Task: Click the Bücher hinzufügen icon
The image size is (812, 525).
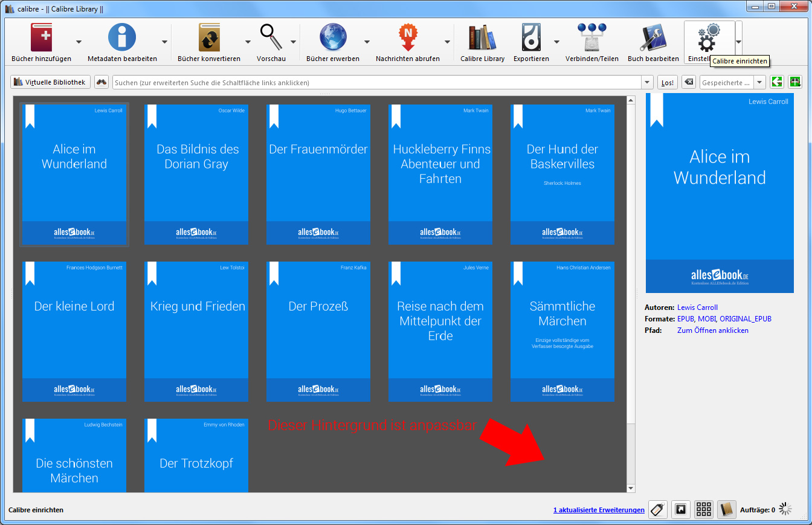Action: pyautogui.click(x=42, y=37)
